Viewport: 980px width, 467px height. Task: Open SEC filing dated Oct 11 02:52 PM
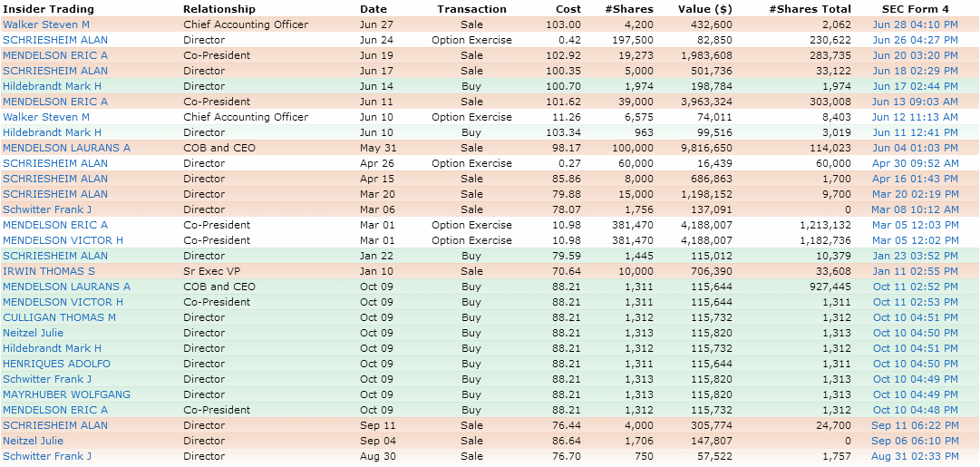[915, 287]
